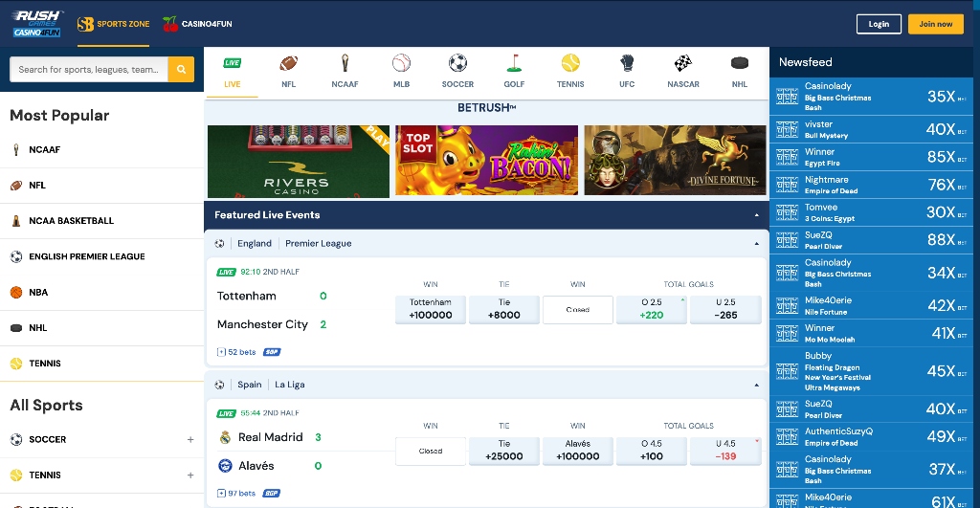Click the SGP badge for Tottenham match
The width and height of the screenshot is (980, 508).
coord(272,352)
